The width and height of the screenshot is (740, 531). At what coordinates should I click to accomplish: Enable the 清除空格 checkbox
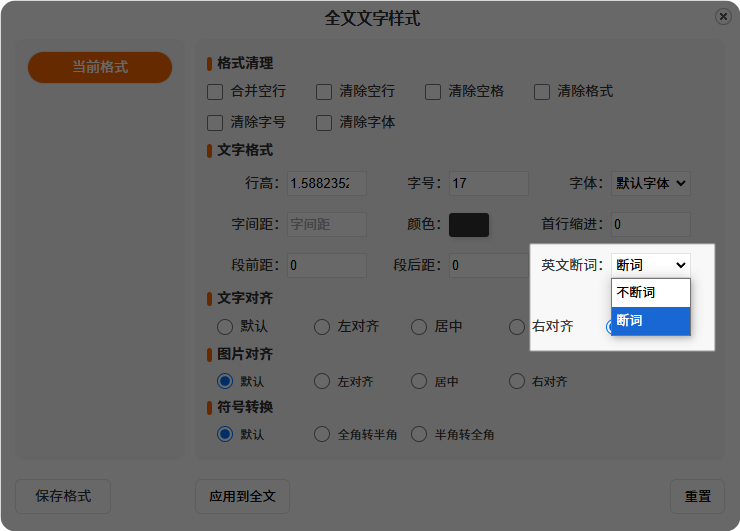(x=433, y=92)
